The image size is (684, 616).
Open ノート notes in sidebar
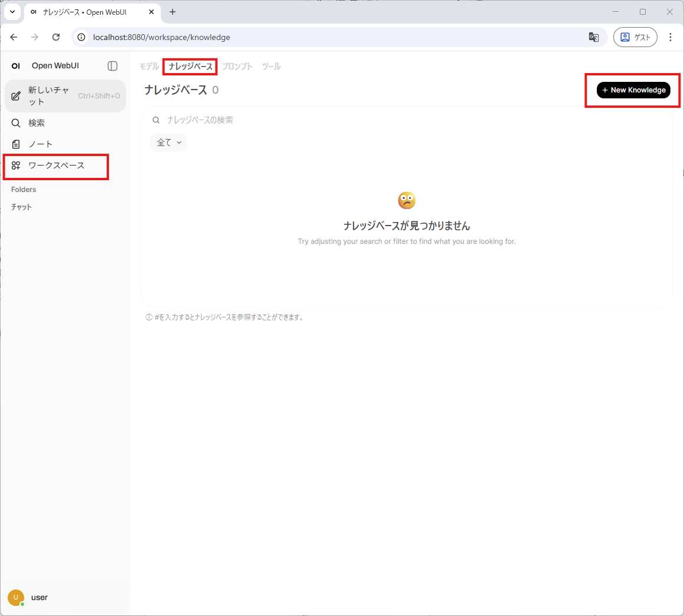click(40, 144)
